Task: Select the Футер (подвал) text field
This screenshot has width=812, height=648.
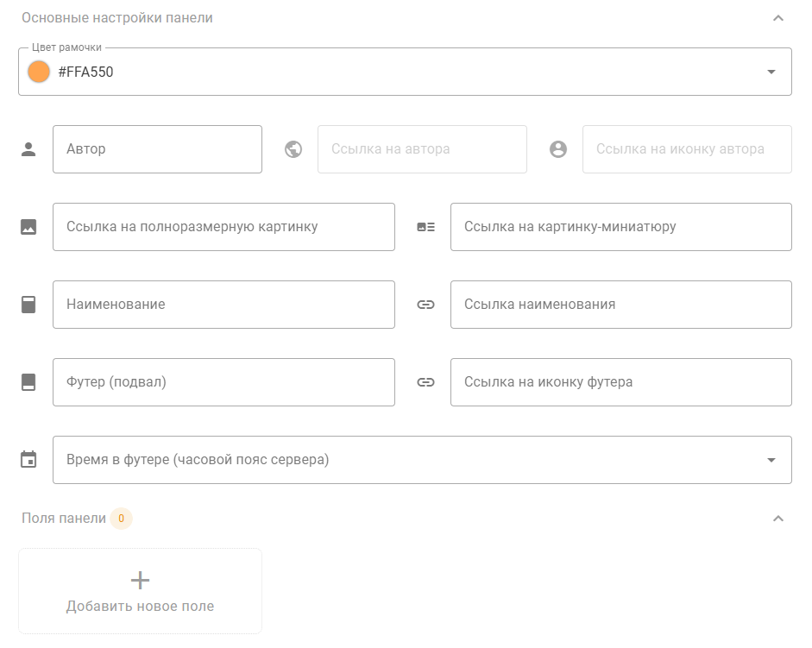Action: pyautogui.click(x=223, y=382)
